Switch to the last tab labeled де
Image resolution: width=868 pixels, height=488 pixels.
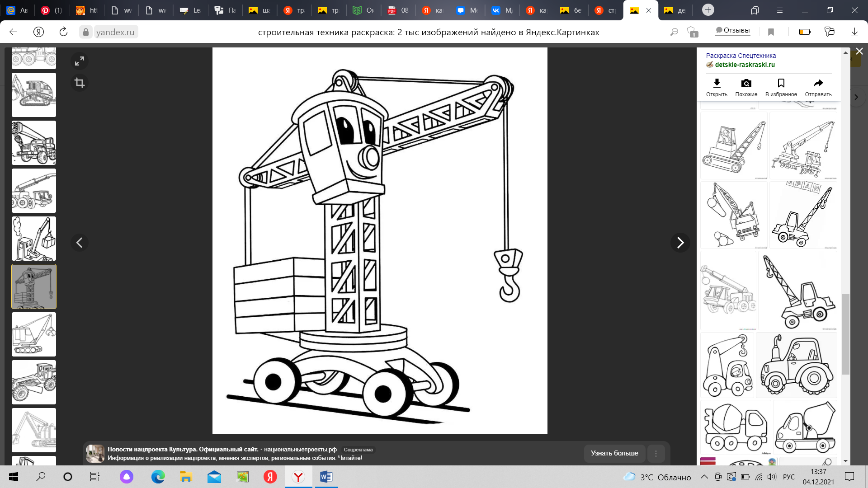[x=675, y=10]
